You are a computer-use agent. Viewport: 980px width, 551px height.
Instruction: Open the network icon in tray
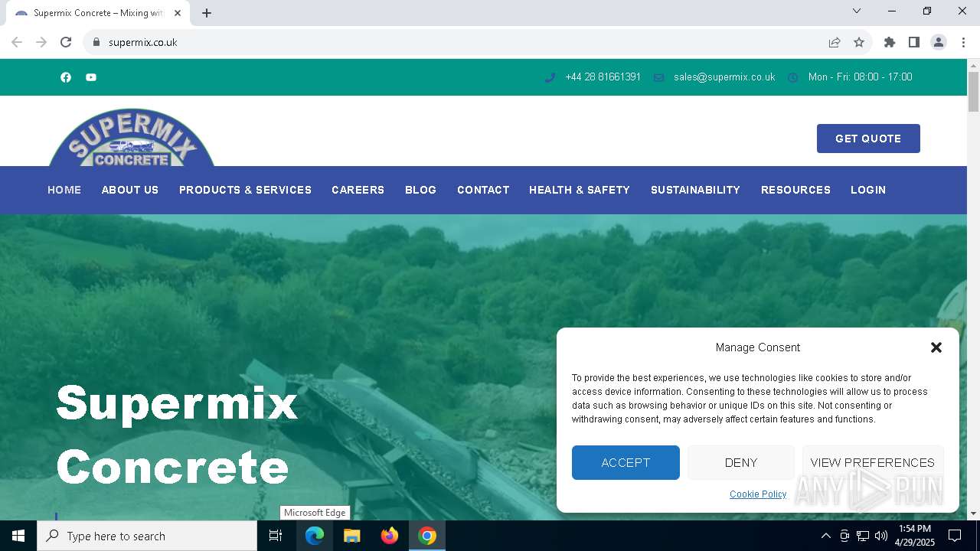(863, 536)
